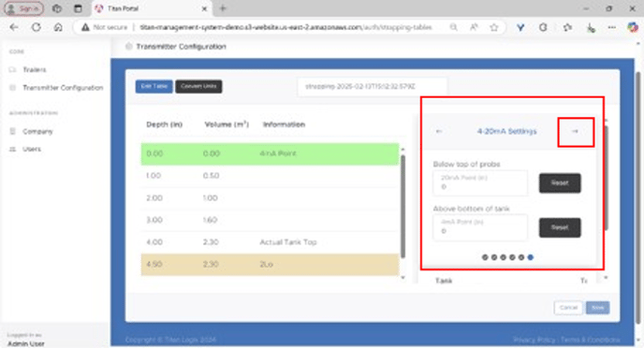Viewport: 644px width, 348px height.
Task: Click the Read aloud icon in address bar
Action: click(474, 27)
